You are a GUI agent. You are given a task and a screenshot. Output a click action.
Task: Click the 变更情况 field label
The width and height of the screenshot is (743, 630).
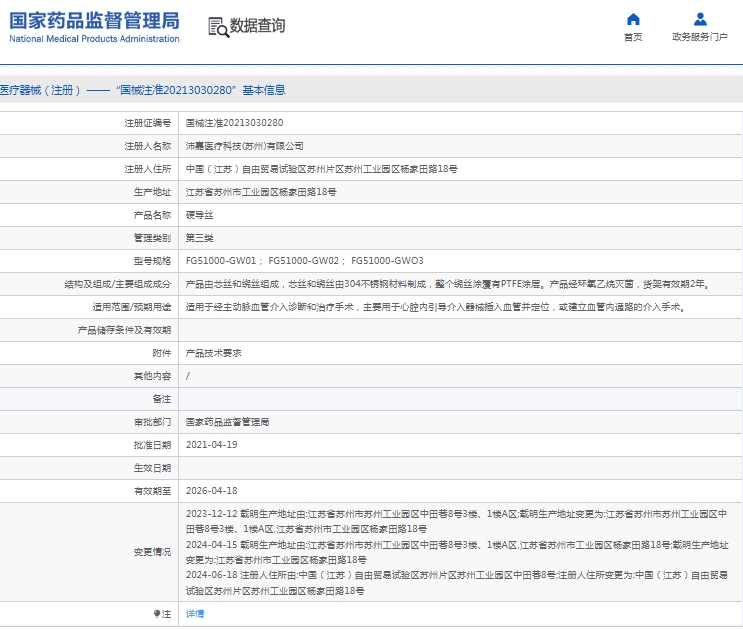[152, 552]
